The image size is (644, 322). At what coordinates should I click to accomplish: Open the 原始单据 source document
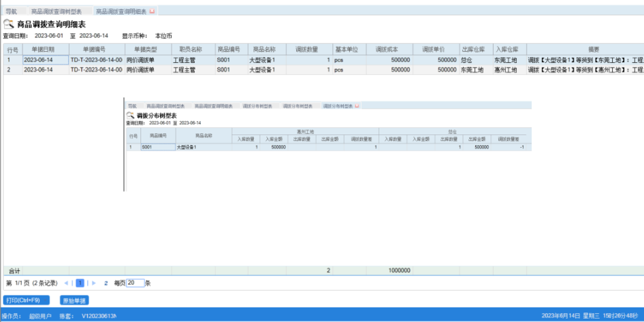74,300
